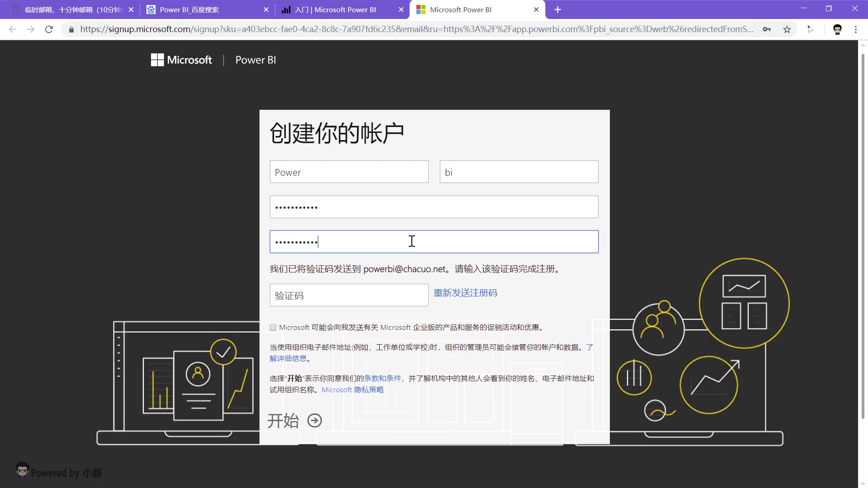Image resolution: width=868 pixels, height=488 pixels.
Task: Click 重新发送注册码 link
Action: pos(465,293)
